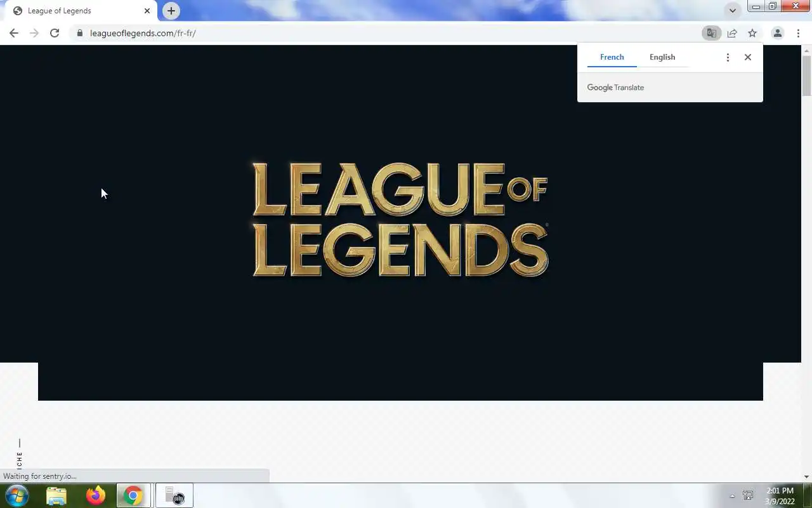Open the Windows Start menu
Viewport: 812px width, 508px height.
pyautogui.click(x=17, y=495)
